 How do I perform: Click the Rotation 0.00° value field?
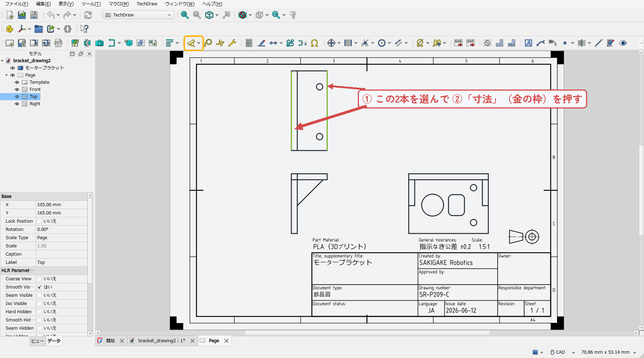click(x=62, y=229)
